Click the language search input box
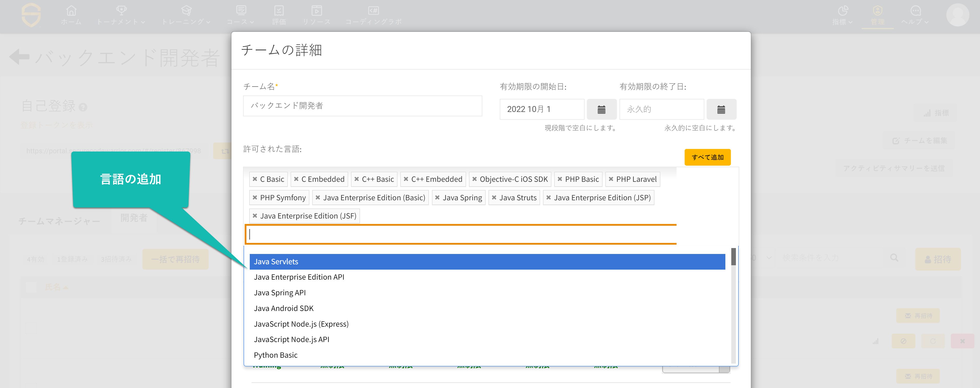Screen dimensions: 980x388 461,234
